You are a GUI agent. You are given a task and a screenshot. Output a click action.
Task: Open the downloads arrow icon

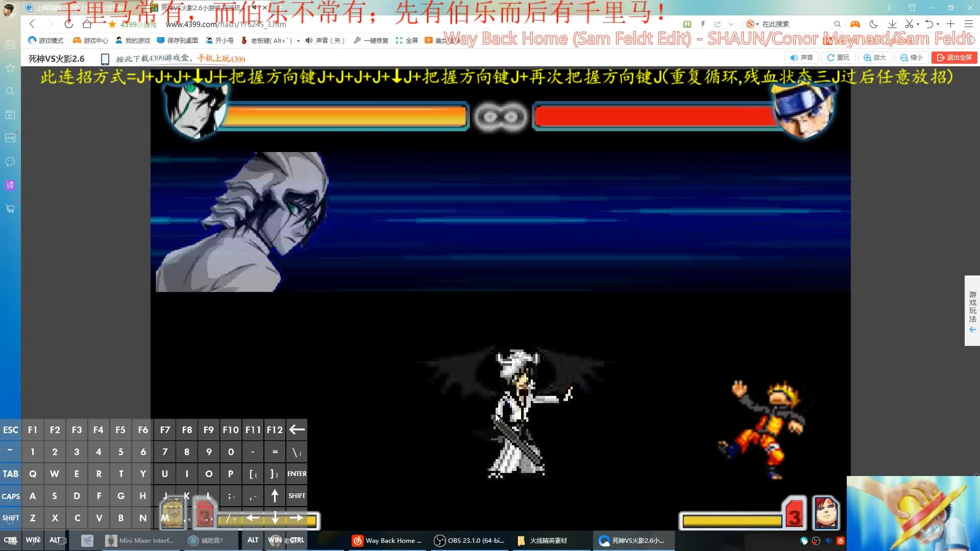[x=892, y=24]
